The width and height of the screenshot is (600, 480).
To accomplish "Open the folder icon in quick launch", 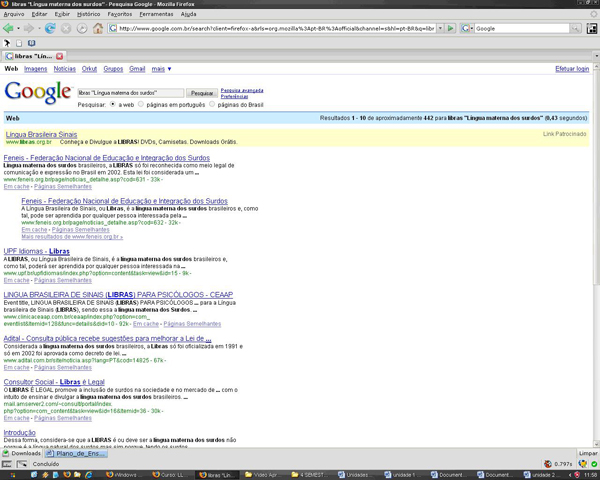I will coord(78,475).
